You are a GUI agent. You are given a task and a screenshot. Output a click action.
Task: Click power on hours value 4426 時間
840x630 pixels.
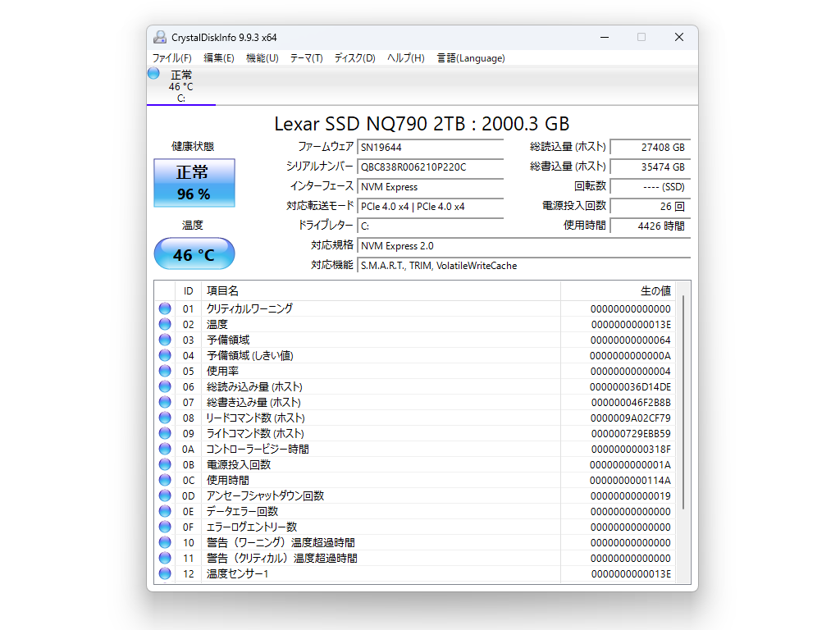(651, 226)
